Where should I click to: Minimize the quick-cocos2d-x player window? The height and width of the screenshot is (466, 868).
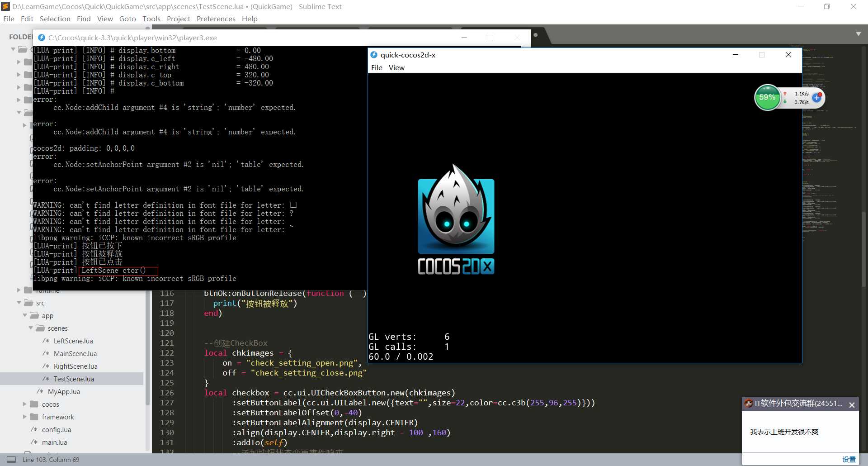click(736, 55)
